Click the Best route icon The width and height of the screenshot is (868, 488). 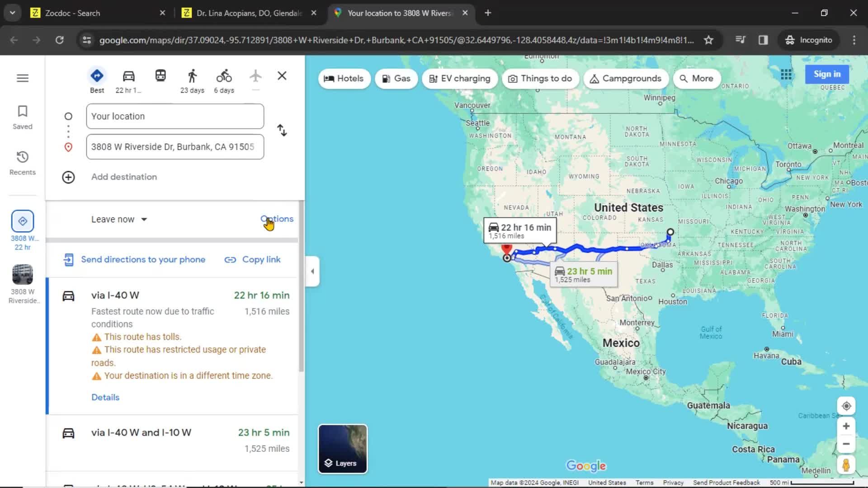coord(97,75)
